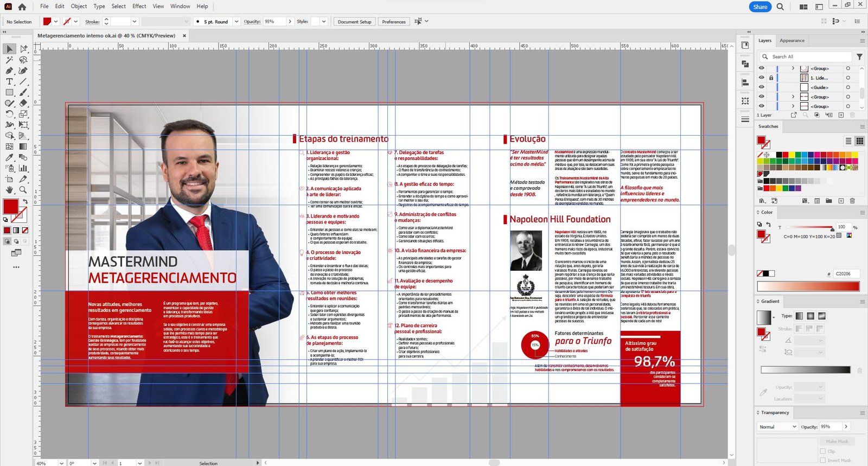Open the Object menu
The image size is (868, 466).
tap(79, 7)
